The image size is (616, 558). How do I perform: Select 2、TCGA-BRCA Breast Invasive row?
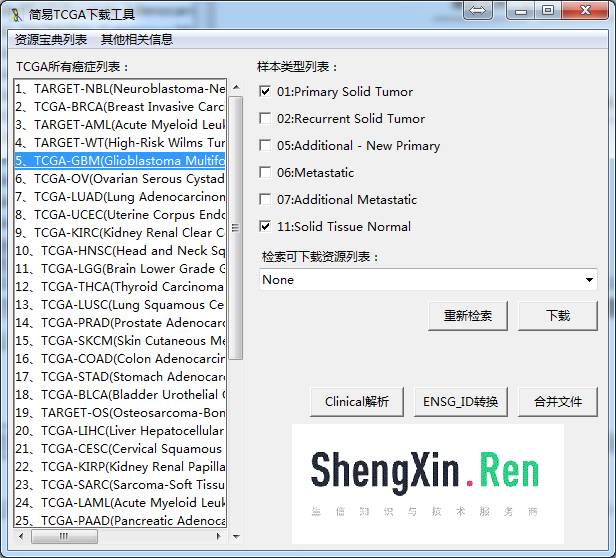point(120,107)
